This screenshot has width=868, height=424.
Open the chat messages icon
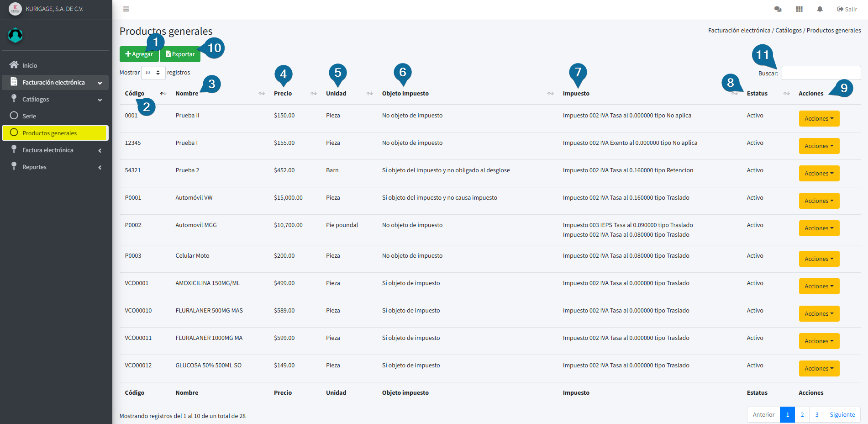coord(778,9)
